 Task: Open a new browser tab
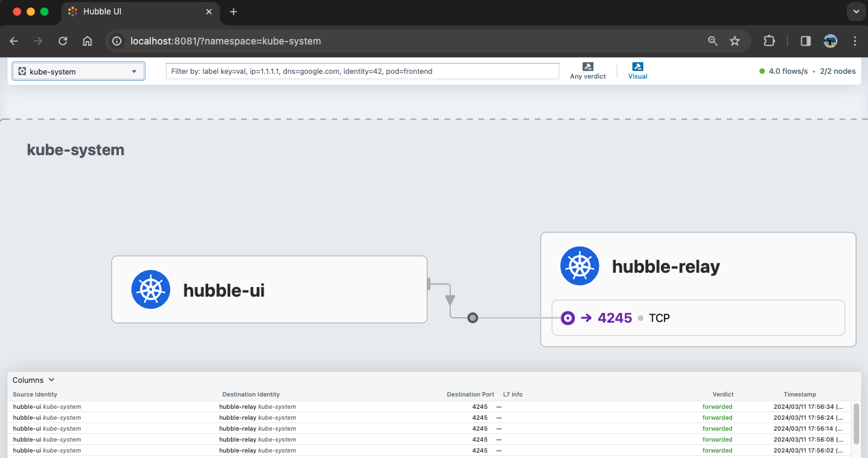pos(234,12)
